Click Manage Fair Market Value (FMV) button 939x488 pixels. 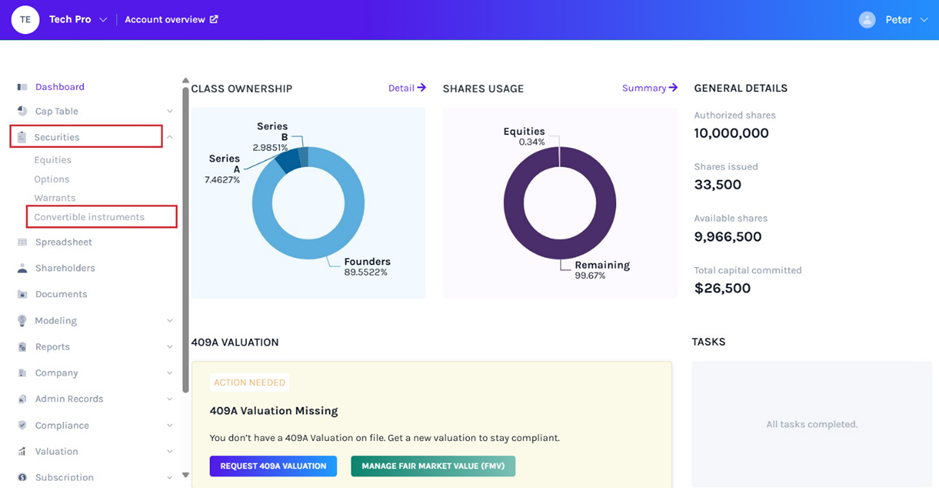[x=433, y=466]
